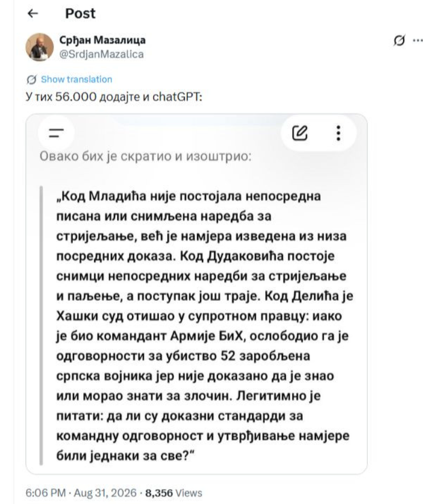Click the new chat pencil icon in the screenshot
This screenshot has width=423, height=504.
300,133
